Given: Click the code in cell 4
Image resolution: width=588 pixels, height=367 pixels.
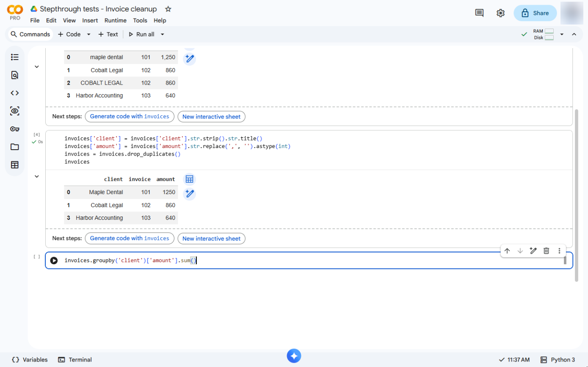Looking at the screenshot, I should [178, 150].
